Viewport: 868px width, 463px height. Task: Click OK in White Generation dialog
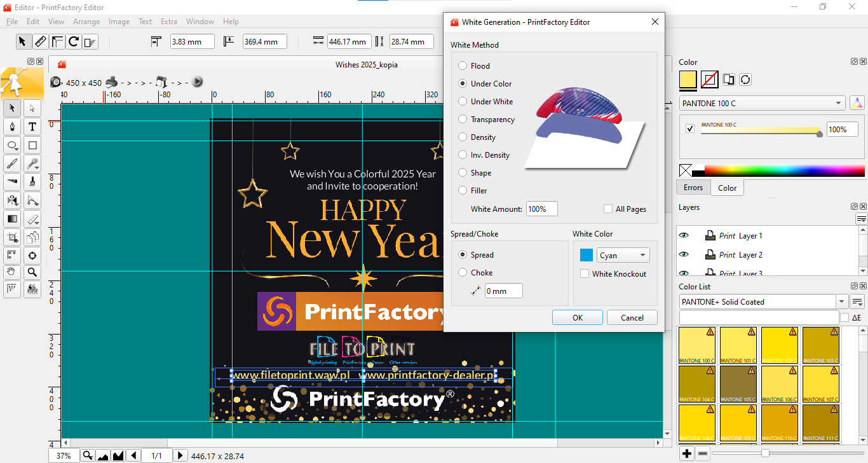577,318
